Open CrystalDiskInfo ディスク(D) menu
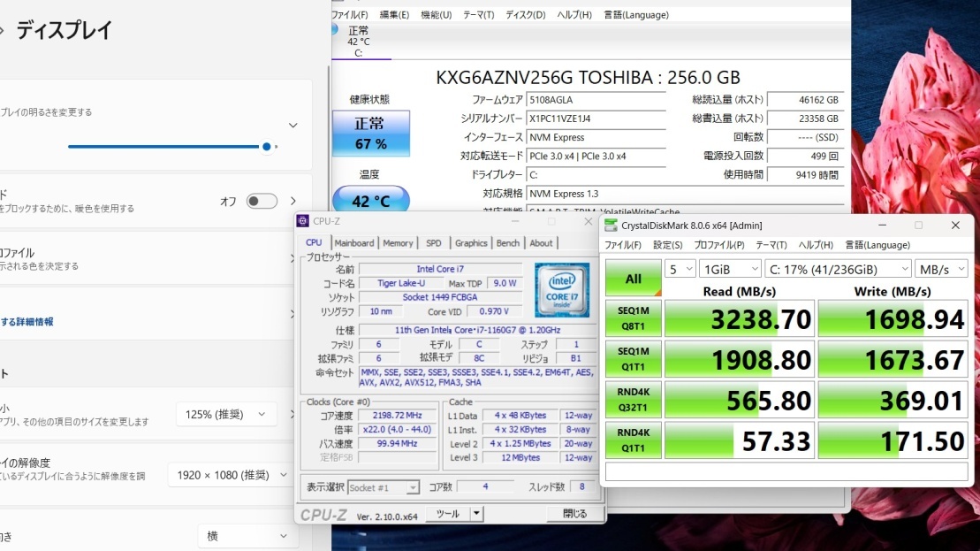Viewport: 980px width, 551px height. pyautogui.click(x=525, y=14)
